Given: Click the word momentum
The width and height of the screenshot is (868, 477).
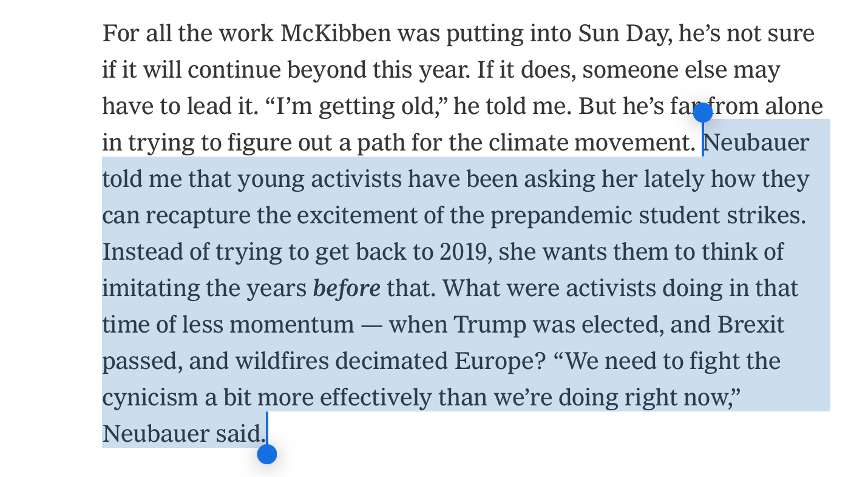Looking at the screenshot, I should pos(291,325).
